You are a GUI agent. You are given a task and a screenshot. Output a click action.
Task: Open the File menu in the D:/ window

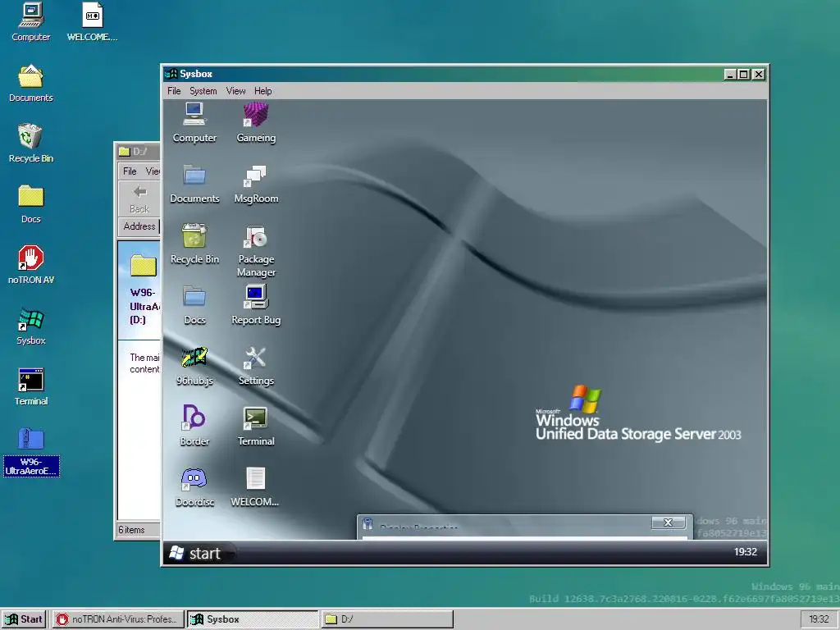pos(130,171)
